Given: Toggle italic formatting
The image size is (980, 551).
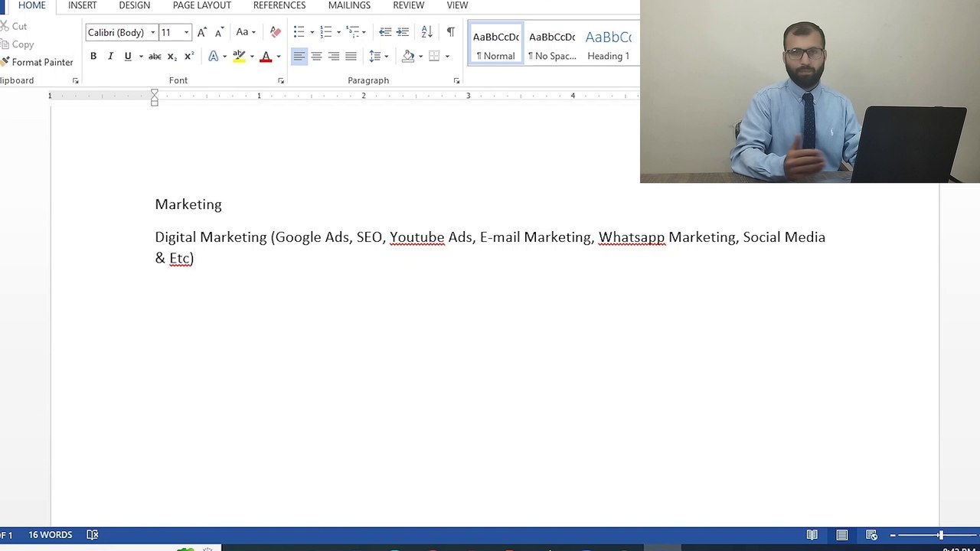Looking at the screenshot, I should point(110,56).
